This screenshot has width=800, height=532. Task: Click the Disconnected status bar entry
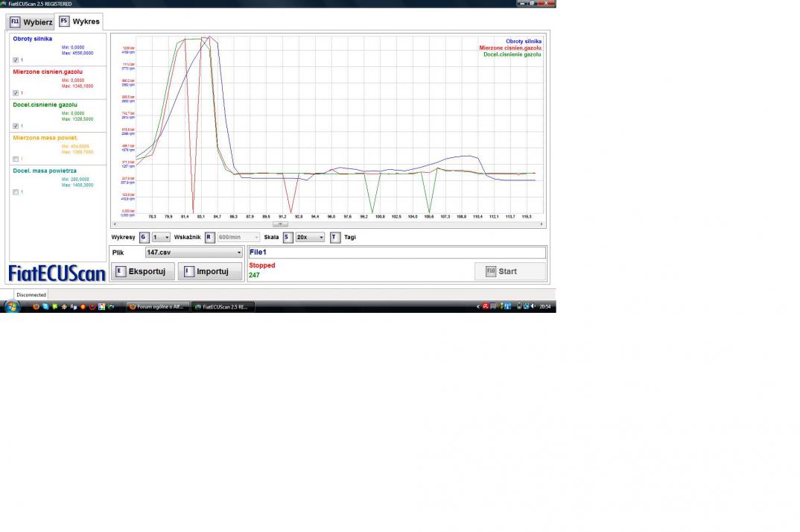click(31, 294)
